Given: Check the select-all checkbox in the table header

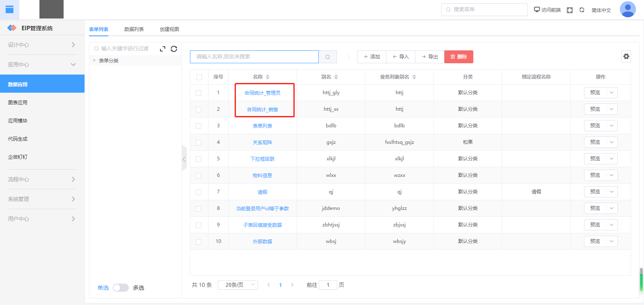Looking at the screenshot, I should [x=199, y=77].
